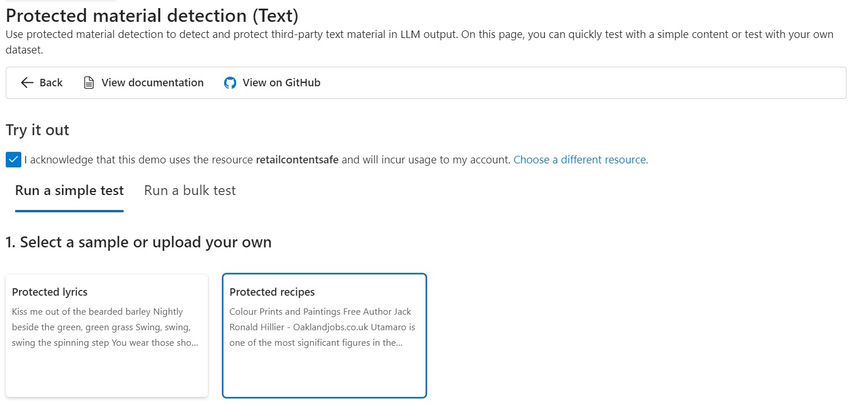Open the Choose a different resource link
Image resolution: width=850 pixels, height=405 pixels.
pos(580,160)
